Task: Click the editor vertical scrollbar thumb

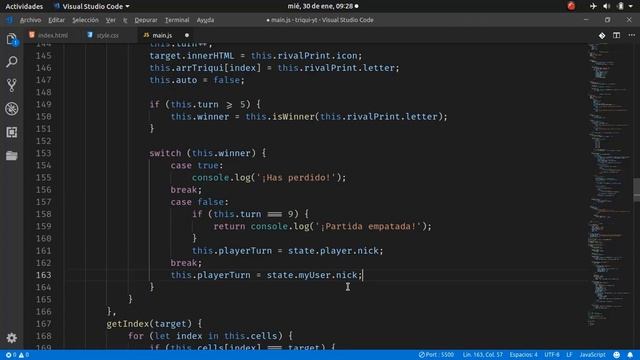Action: pyautogui.click(x=636, y=190)
